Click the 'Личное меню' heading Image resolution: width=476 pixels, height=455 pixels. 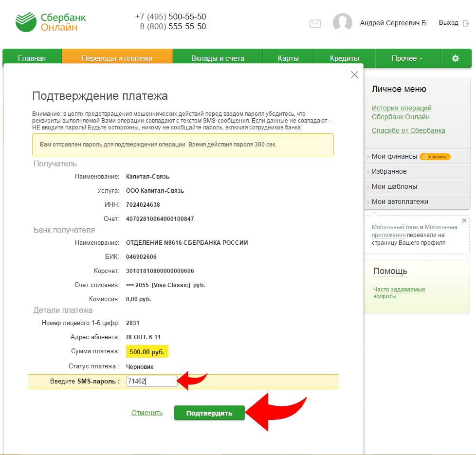pos(399,89)
